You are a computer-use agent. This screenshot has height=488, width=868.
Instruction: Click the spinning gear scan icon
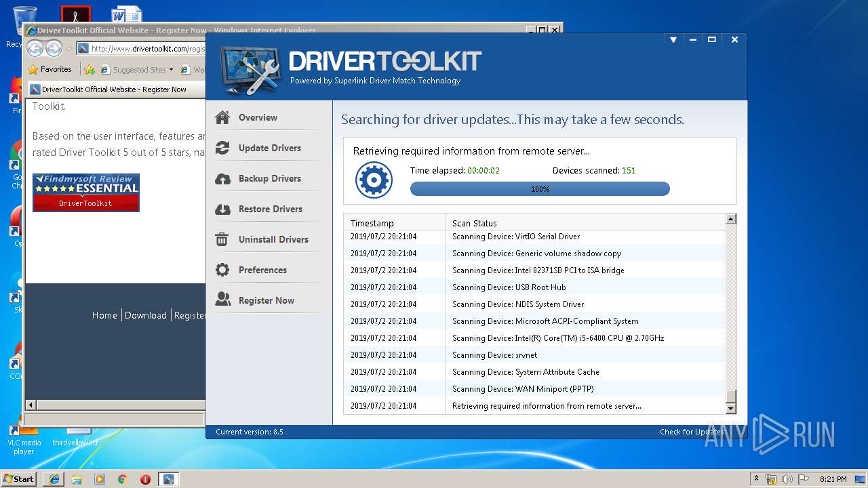[x=374, y=180]
